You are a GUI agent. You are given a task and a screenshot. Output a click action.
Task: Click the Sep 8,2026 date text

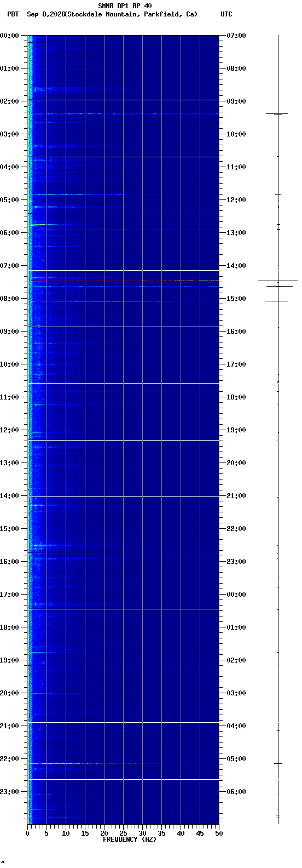click(45, 14)
